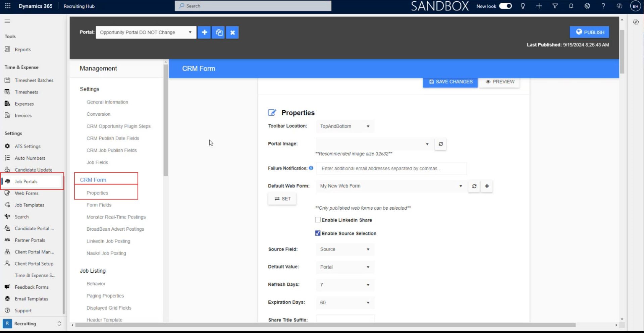
Task: Open the Refresh Days dropdown
Action: click(x=345, y=285)
